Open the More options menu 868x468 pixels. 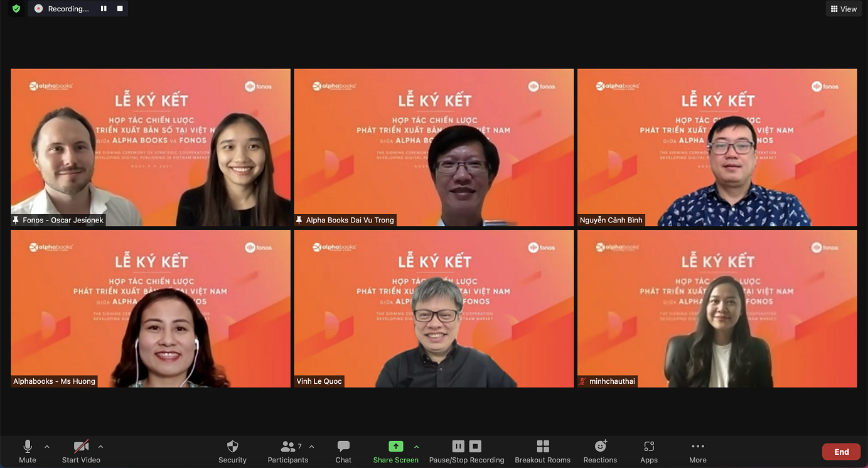pyautogui.click(x=698, y=452)
